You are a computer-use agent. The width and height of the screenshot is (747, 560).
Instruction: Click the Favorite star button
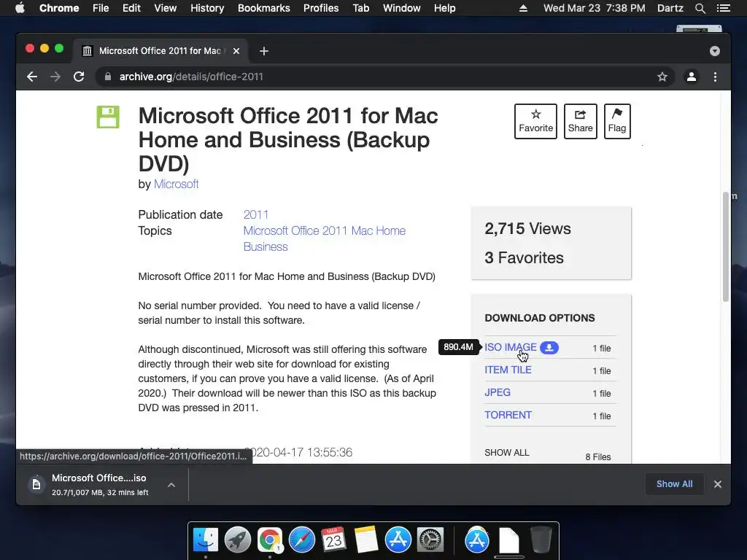[535, 122]
